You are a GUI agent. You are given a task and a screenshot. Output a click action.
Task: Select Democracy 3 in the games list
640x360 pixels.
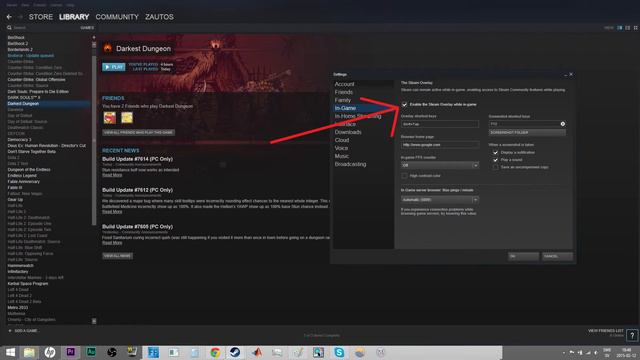point(19,140)
